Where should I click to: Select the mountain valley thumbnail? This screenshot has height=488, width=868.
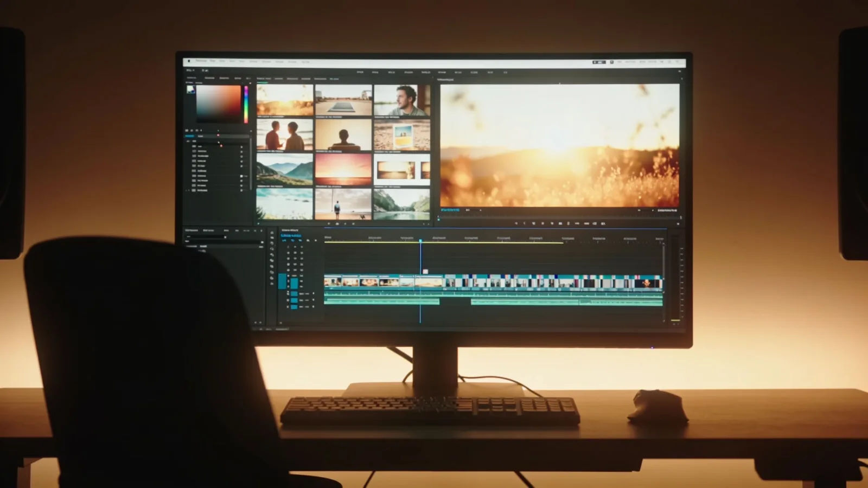(285, 169)
